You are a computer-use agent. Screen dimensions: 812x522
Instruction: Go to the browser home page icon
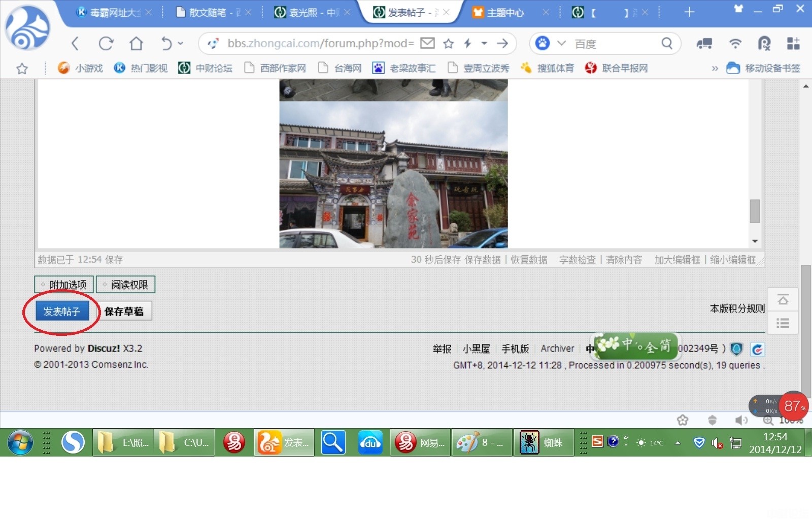point(136,44)
